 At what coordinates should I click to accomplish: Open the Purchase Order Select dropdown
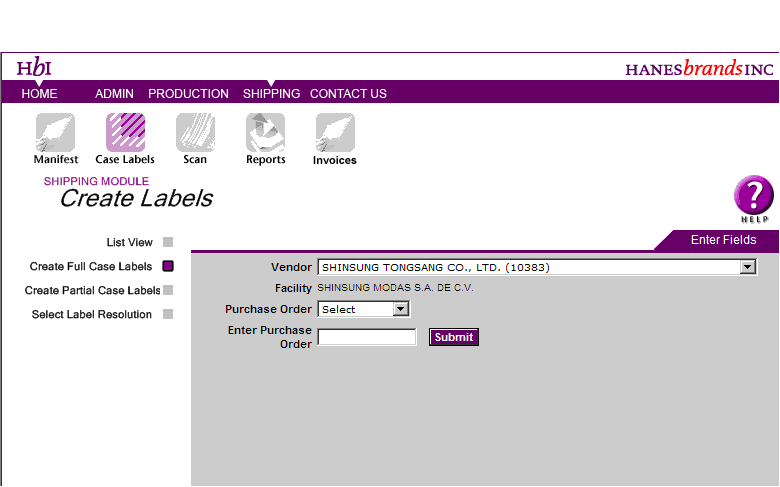point(401,309)
